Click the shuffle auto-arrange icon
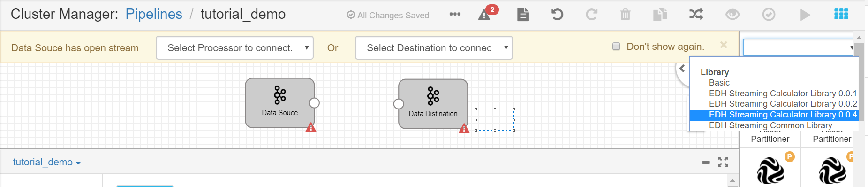Viewport: 868px width, 187px height. click(x=696, y=15)
